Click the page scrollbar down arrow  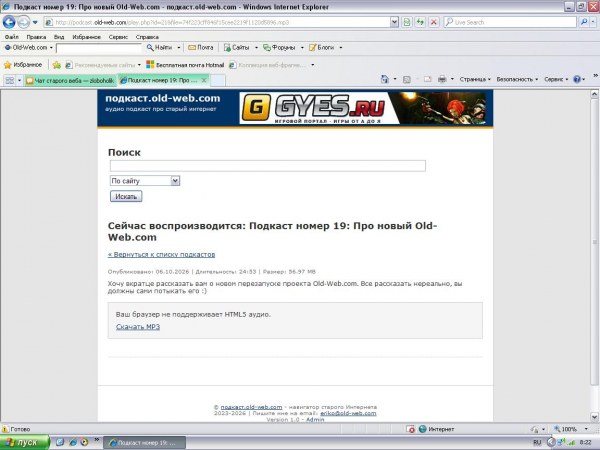point(594,416)
